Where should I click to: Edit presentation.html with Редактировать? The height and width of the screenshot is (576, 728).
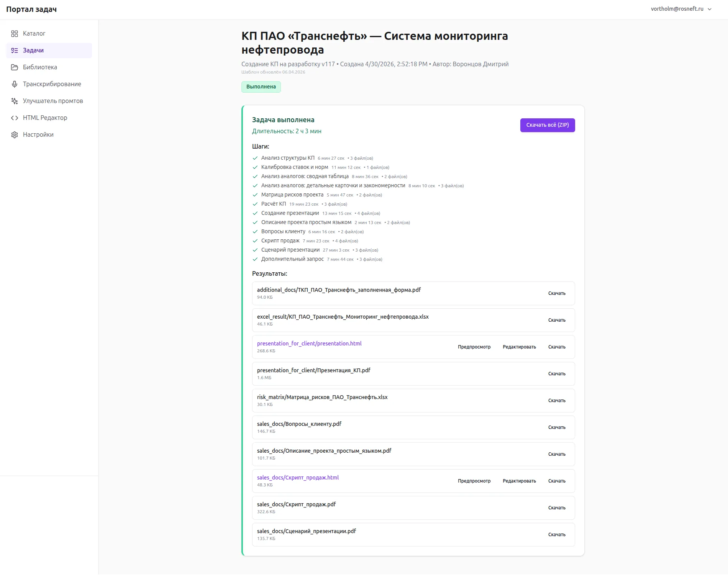tap(519, 347)
